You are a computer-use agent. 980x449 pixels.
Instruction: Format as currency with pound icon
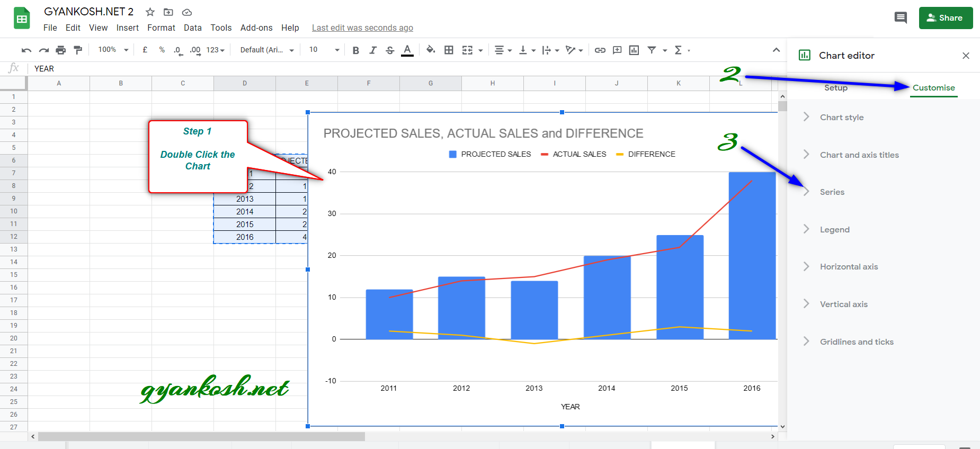pos(145,50)
